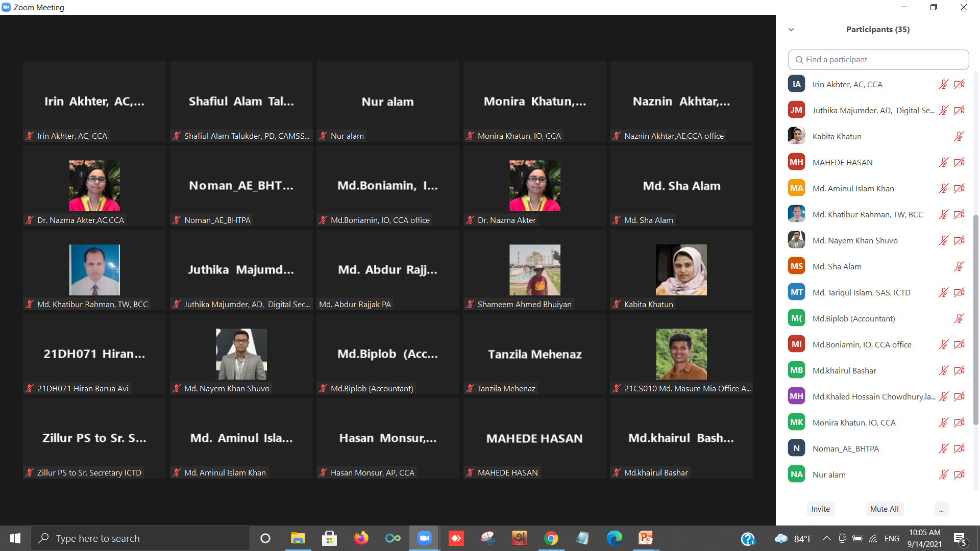Toggle video icon for Md. Tariqul Islam in list
This screenshot has width=980, height=551.
click(x=959, y=292)
